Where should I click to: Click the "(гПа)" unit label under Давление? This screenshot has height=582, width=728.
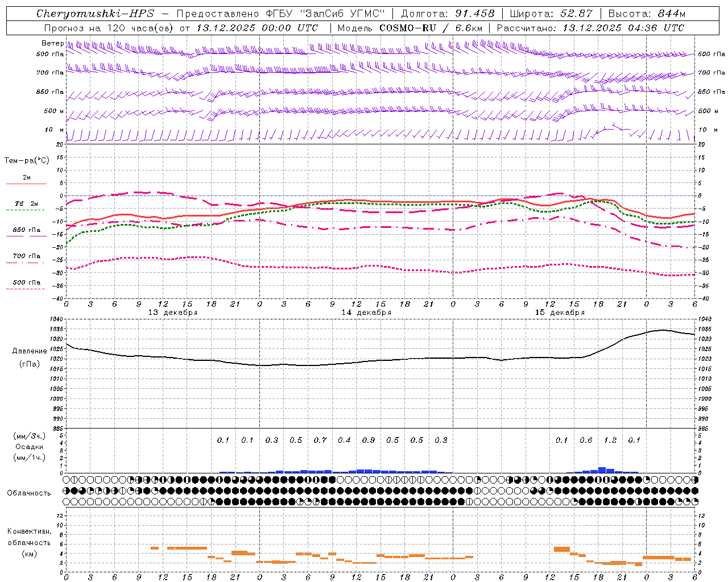(30, 364)
